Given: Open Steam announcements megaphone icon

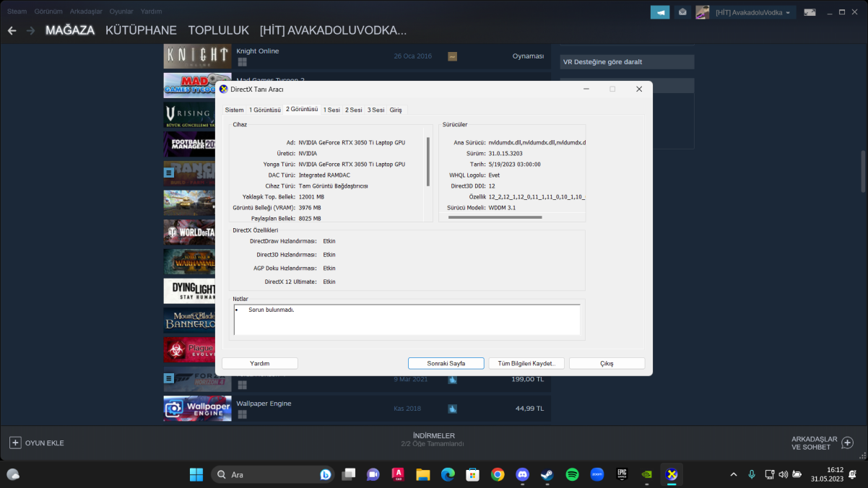Looking at the screenshot, I should 660,12.
